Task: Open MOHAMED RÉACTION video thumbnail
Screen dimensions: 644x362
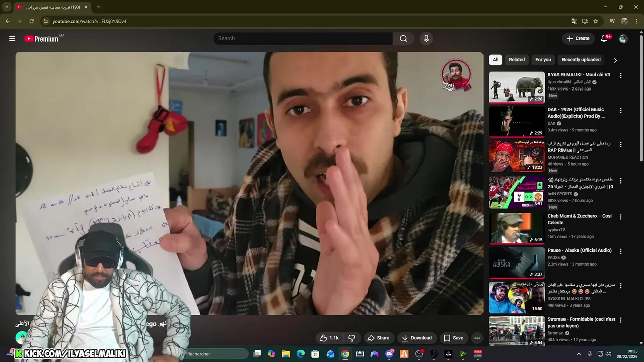Action: [x=517, y=156]
